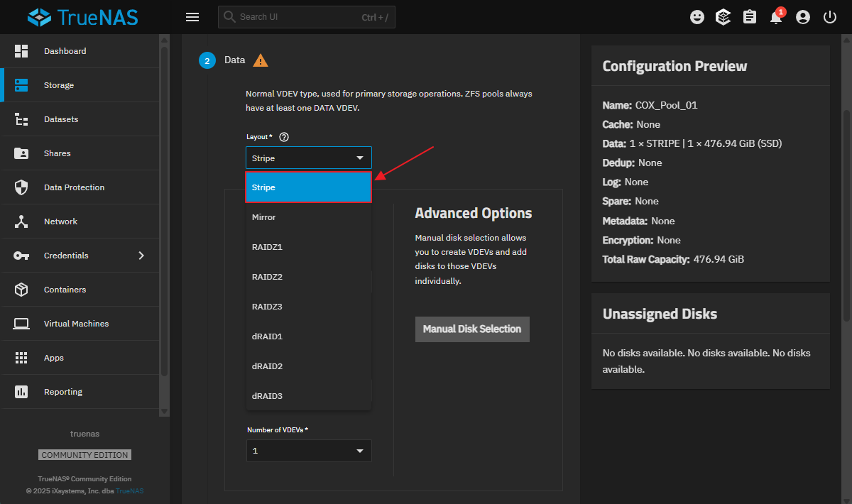Follow the TrueNAS link in the footer

[x=129, y=491]
